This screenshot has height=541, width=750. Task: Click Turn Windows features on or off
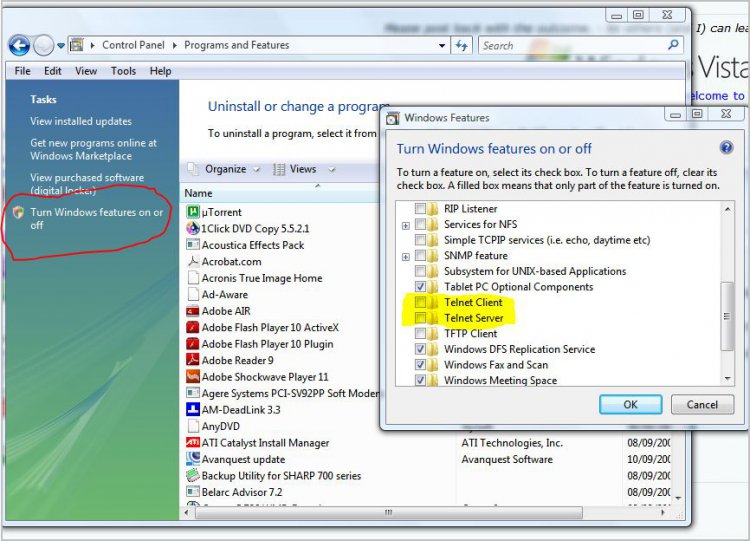(x=97, y=218)
